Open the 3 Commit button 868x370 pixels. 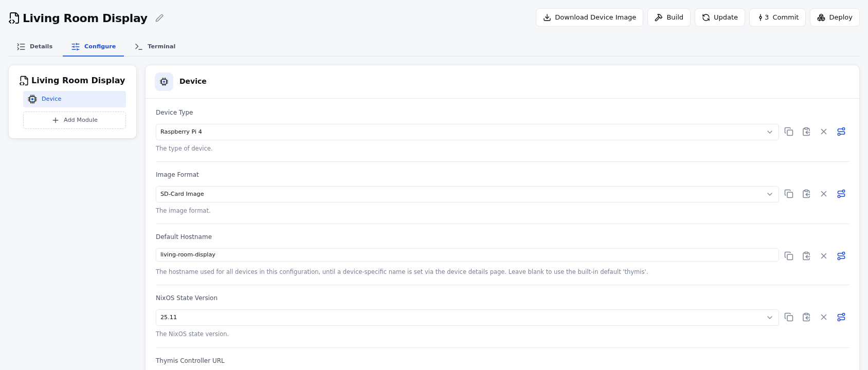(777, 17)
